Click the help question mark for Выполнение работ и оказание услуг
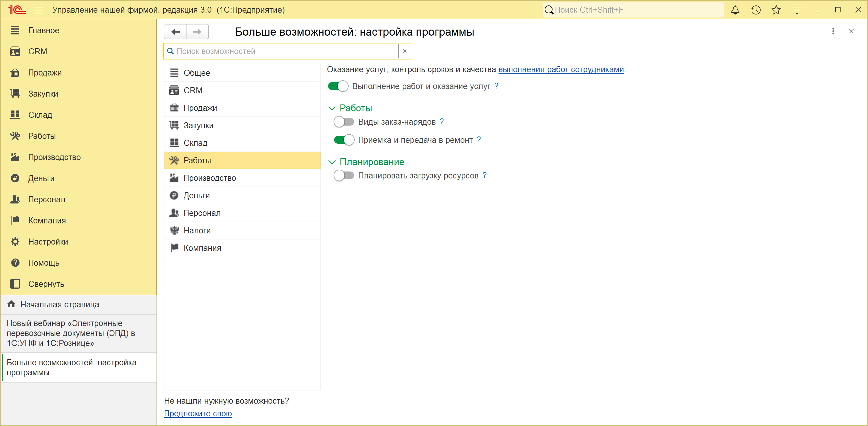Viewport: 868px width, 426px height. pyautogui.click(x=496, y=86)
